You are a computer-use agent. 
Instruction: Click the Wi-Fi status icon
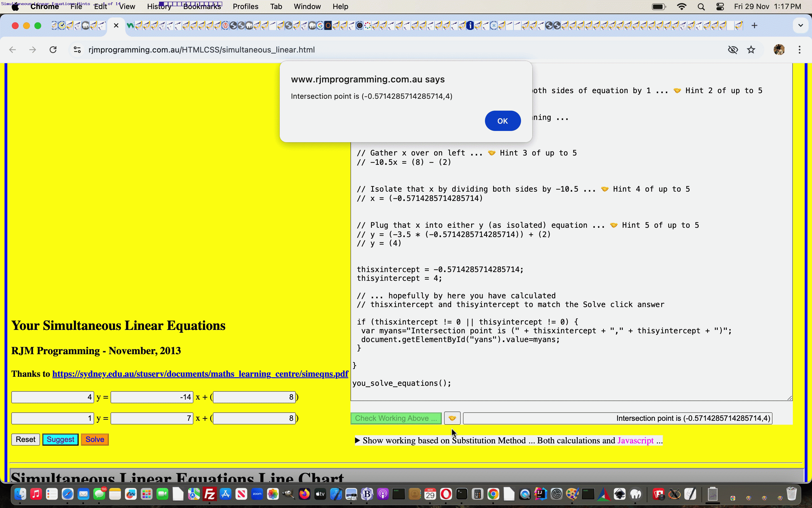681,6
